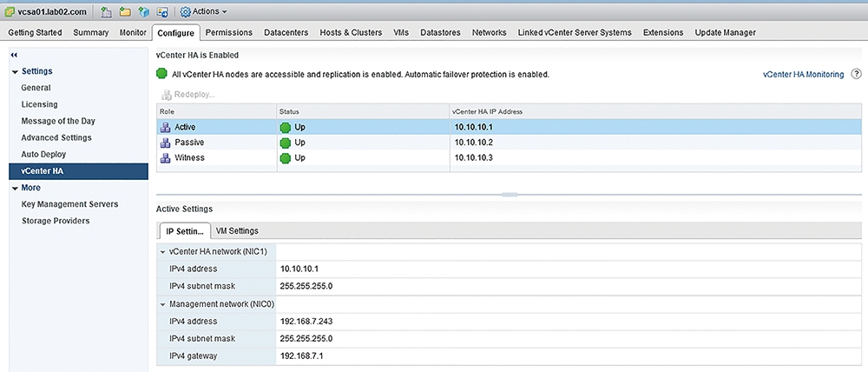Open Key Management Servers in sidebar

(x=69, y=204)
